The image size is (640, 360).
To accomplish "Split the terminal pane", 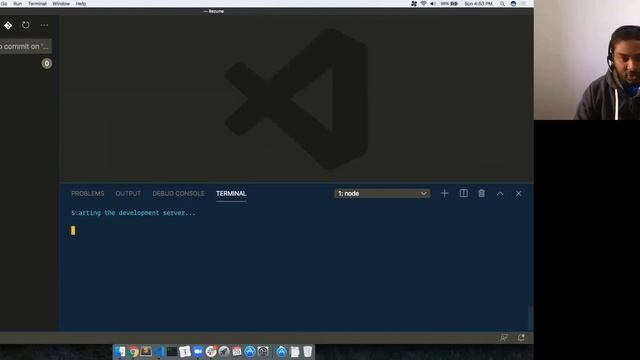I will pos(464,193).
